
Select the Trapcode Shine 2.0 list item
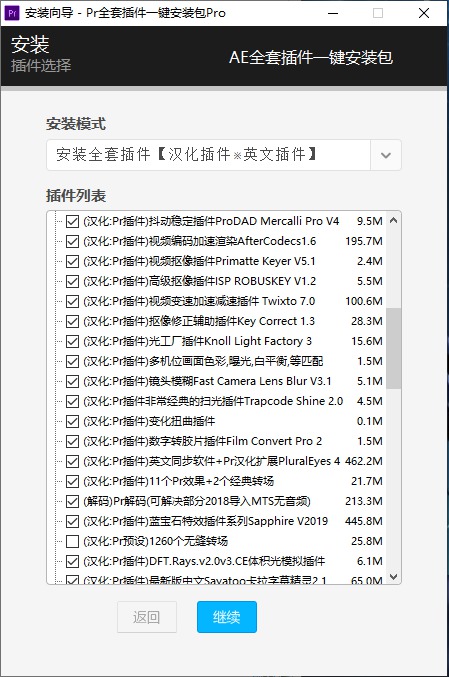[233, 401]
